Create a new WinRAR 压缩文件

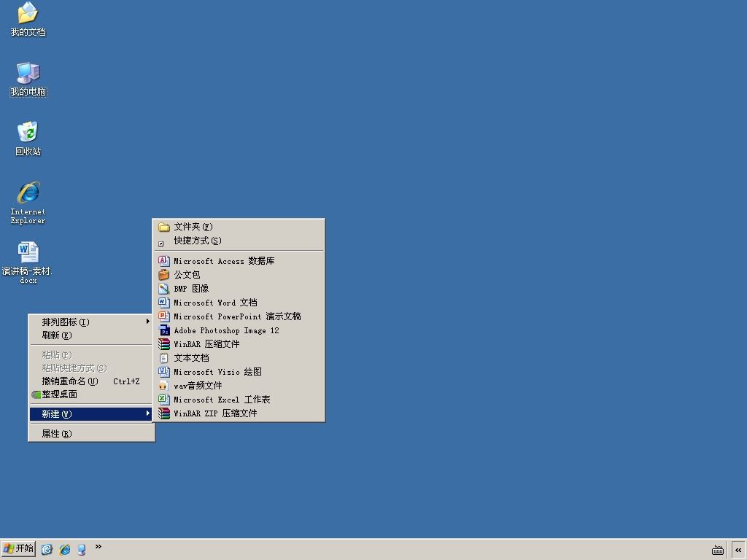(x=239, y=344)
